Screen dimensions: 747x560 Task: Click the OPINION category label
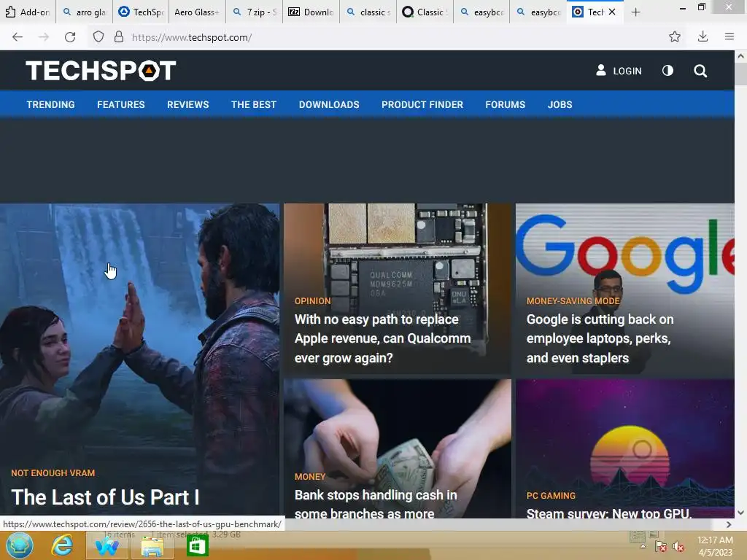(x=312, y=301)
